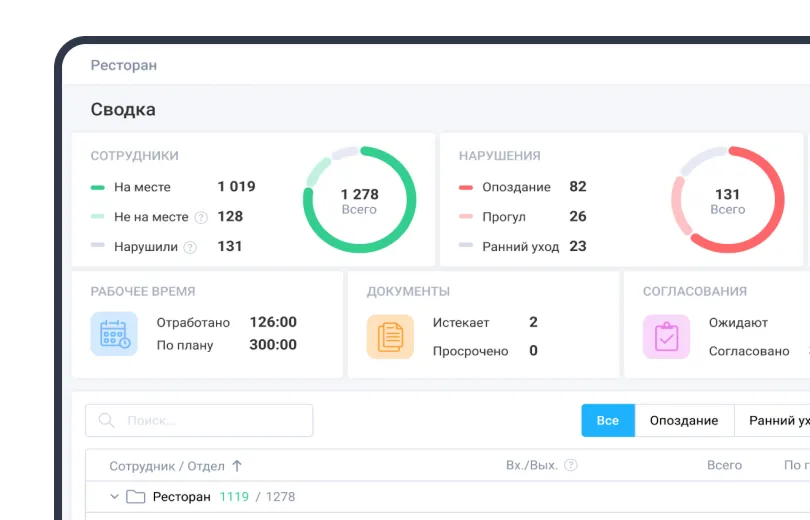810x520 pixels.
Task: Collapse the Ресторан tree row chevron
Action: 115,497
